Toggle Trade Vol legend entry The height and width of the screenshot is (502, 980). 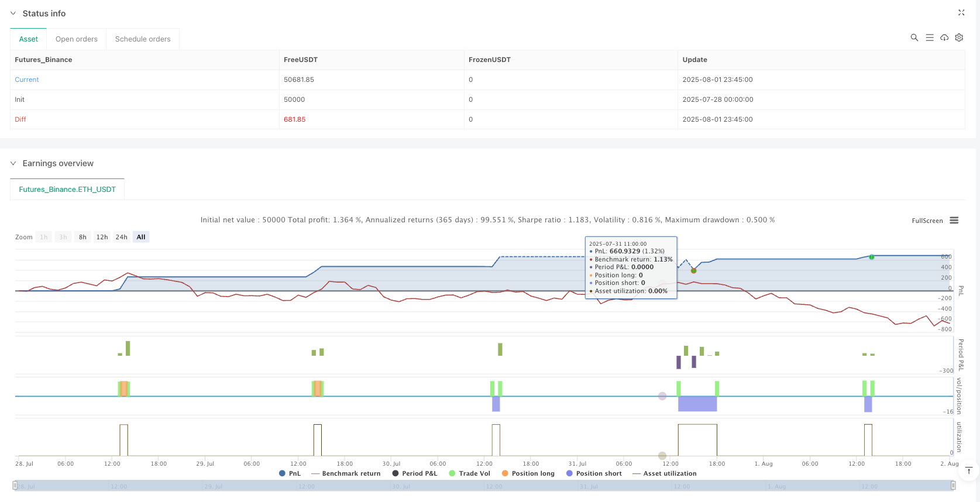pyautogui.click(x=469, y=473)
